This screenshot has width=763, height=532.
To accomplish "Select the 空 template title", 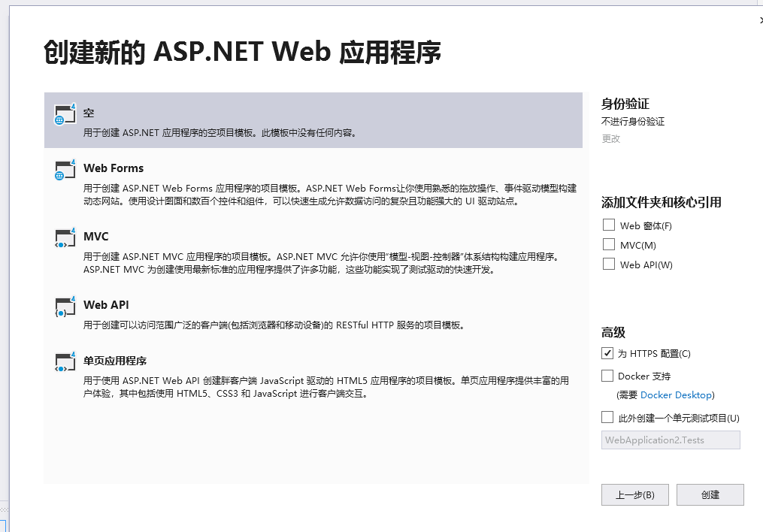I will (x=89, y=113).
